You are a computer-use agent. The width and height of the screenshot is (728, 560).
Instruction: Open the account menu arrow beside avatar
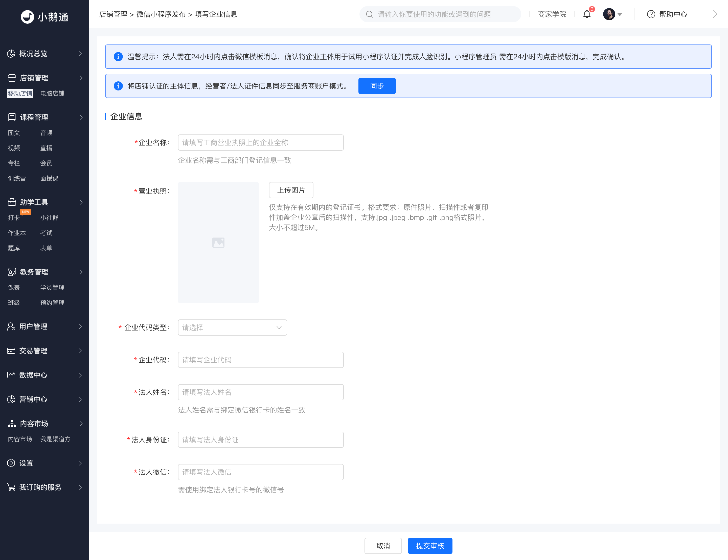coord(620,15)
